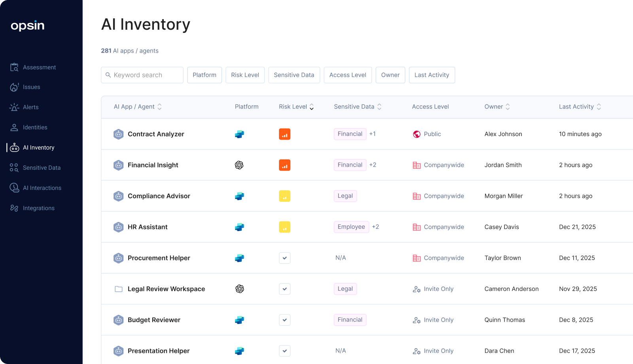The width and height of the screenshot is (633, 364).
Task: Open the Platform filter
Action: [204, 75]
